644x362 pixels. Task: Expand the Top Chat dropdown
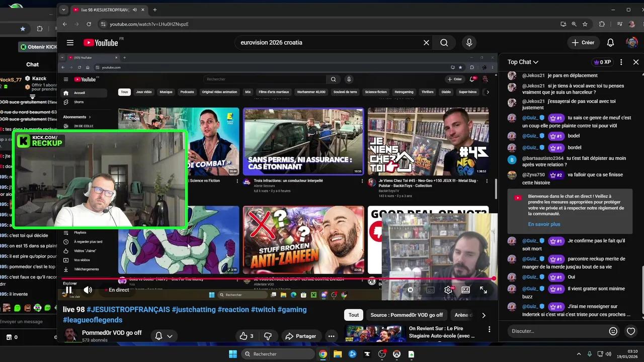coord(523,62)
